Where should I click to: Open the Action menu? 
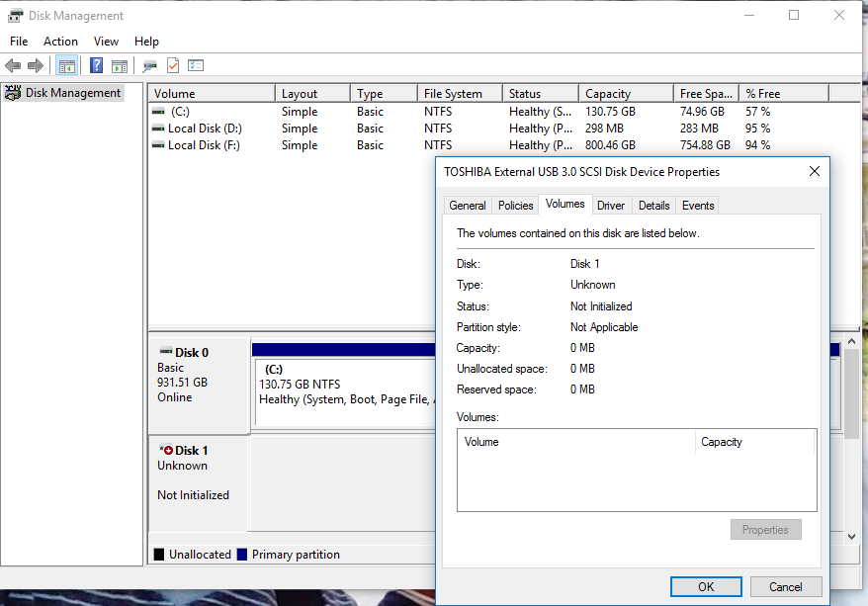tap(60, 42)
